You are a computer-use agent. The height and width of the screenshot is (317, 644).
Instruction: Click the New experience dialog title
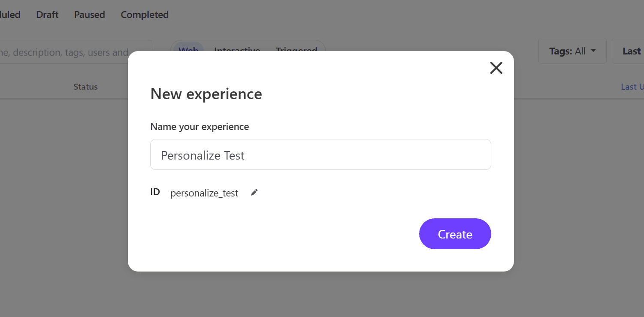pyautogui.click(x=206, y=94)
